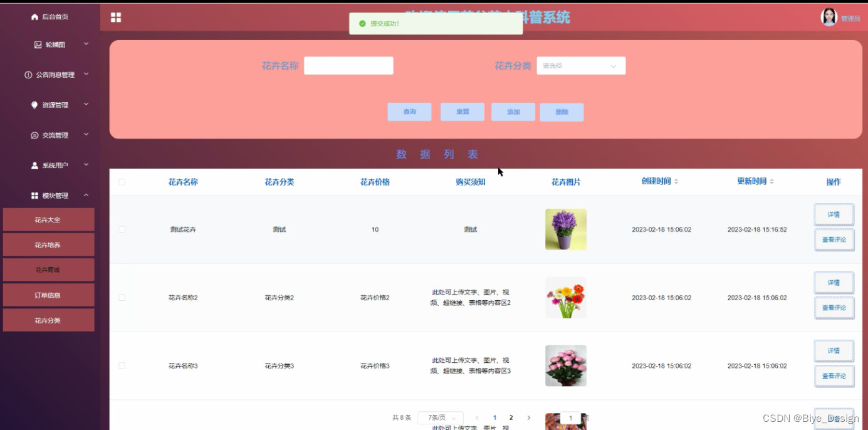Open the 花卉分类 请选择 dropdown
Screen dimensions: 868x430
coord(581,66)
